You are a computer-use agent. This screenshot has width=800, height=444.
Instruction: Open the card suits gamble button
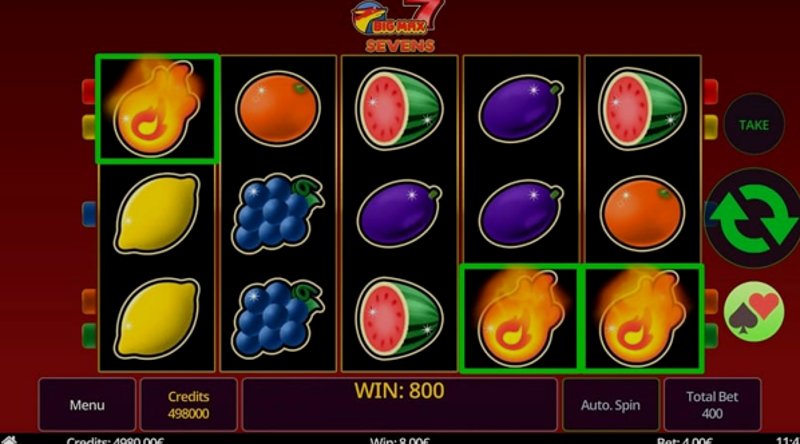tap(754, 311)
